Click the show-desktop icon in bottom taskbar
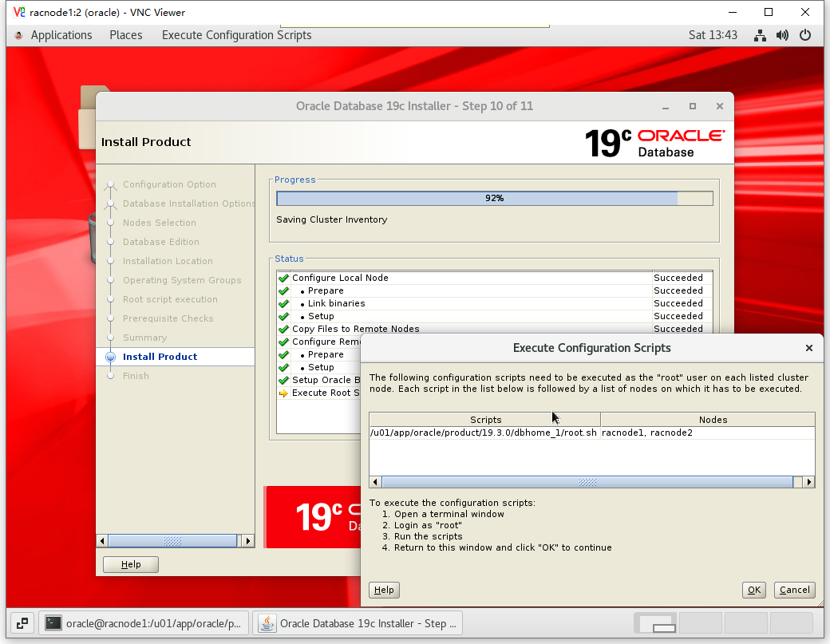 tap(22, 623)
